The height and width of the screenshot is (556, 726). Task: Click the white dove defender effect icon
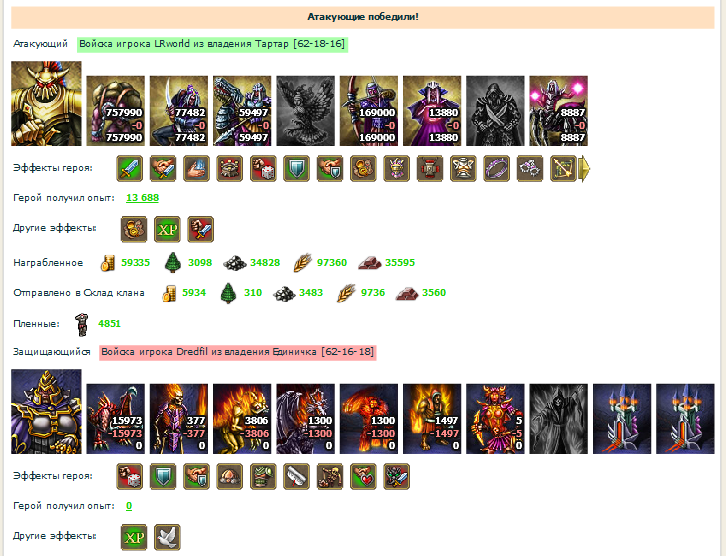(x=167, y=537)
